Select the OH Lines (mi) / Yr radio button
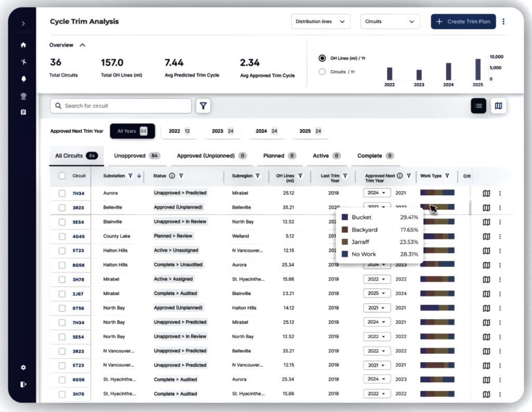Screen dimensions: 532x412 pos(322,58)
